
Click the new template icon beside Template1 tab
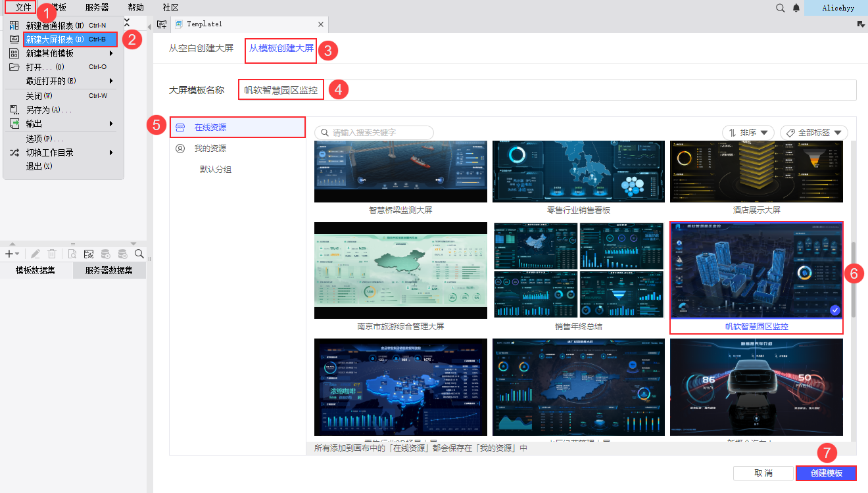(162, 24)
